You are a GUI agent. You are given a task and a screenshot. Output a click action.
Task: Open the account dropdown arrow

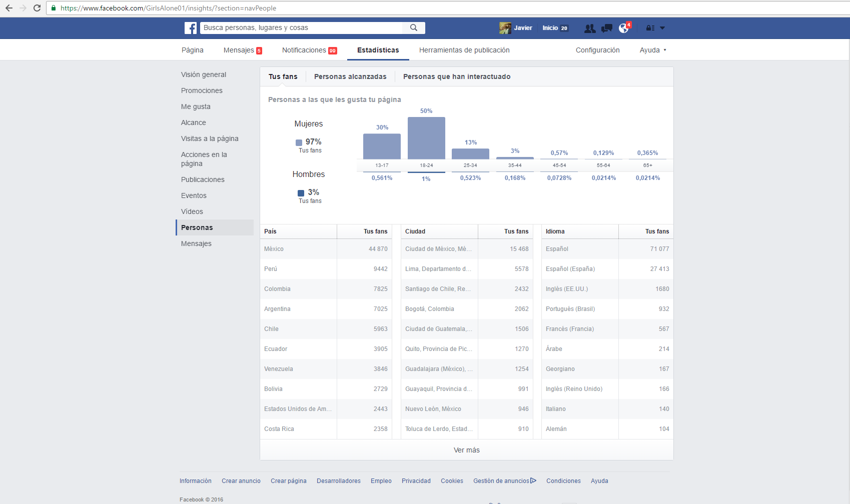click(x=662, y=28)
